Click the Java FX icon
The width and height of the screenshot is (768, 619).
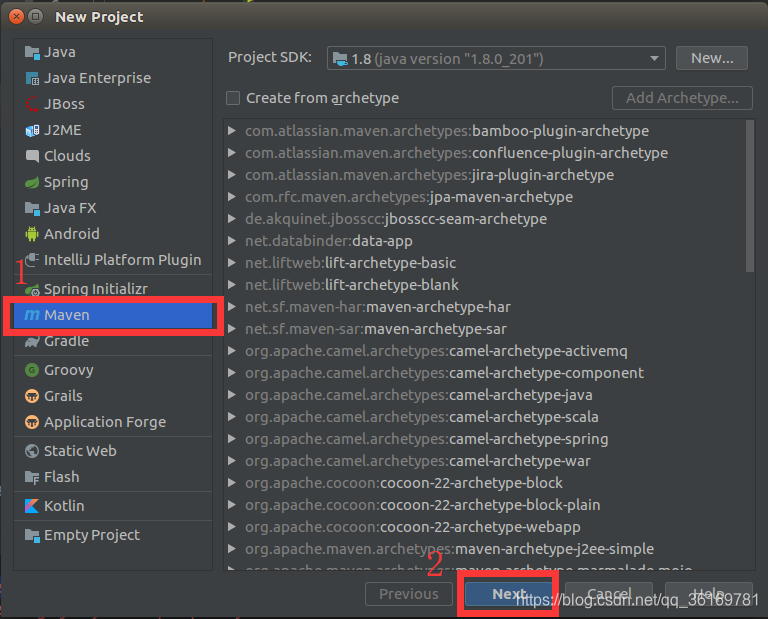tap(32, 208)
